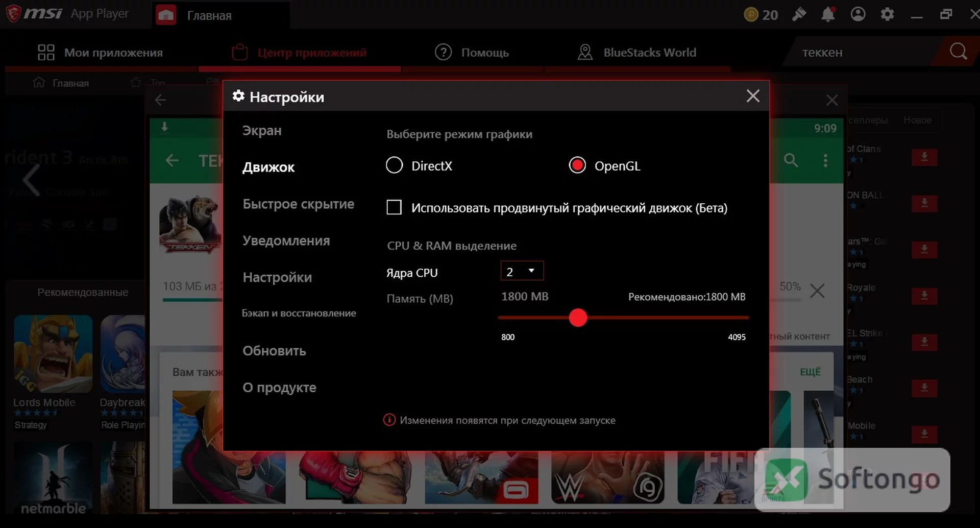Viewport: 980px width, 528px height.
Task: Click previous carousel chevron on left banner
Action: [x=31, y=180]
